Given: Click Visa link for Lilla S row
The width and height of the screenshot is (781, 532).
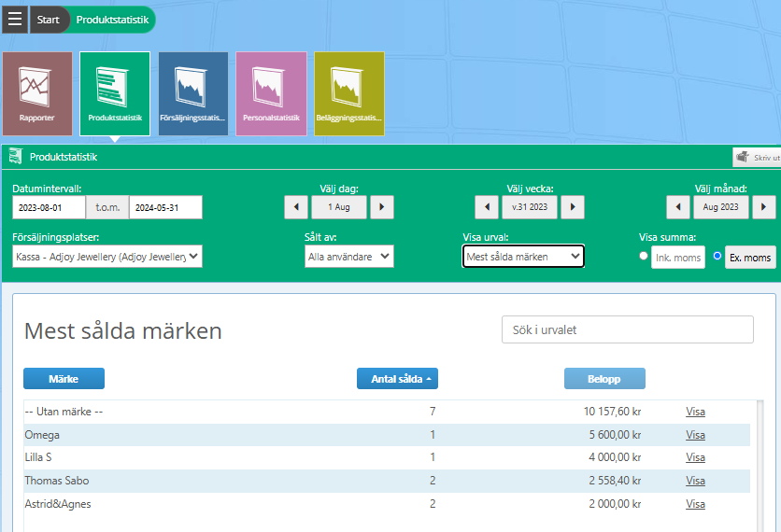Looking at the screenshot, I should tap(695, 457).
